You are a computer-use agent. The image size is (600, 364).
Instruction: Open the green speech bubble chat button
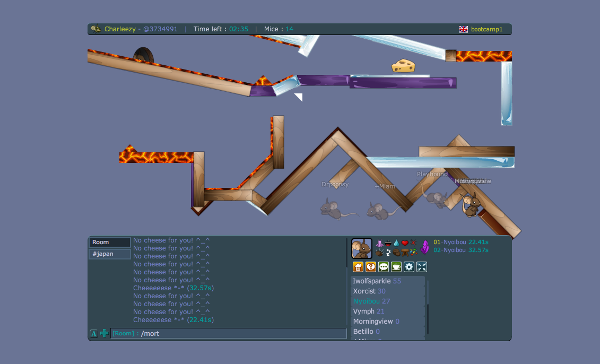pos(384,267)
